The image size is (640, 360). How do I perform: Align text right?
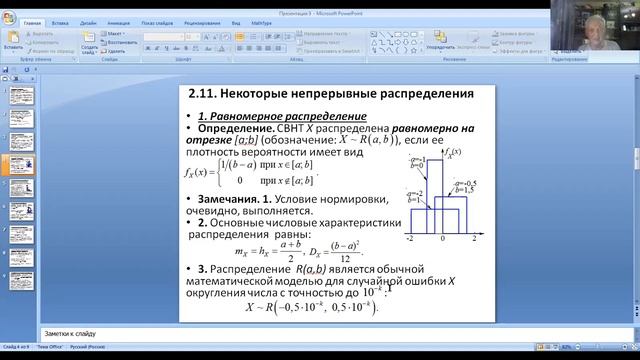(x=258, y=49)
